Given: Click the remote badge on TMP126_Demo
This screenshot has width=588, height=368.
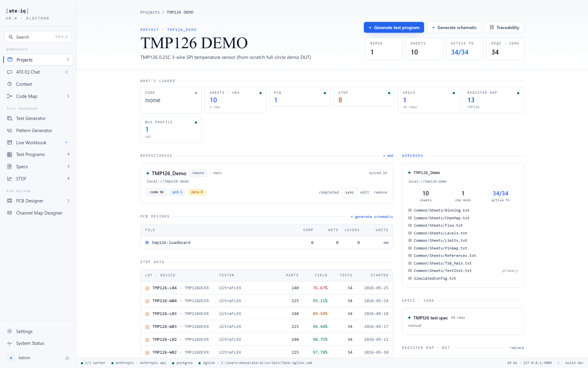Looking at the screenshot, I should (x=198, y=173).
